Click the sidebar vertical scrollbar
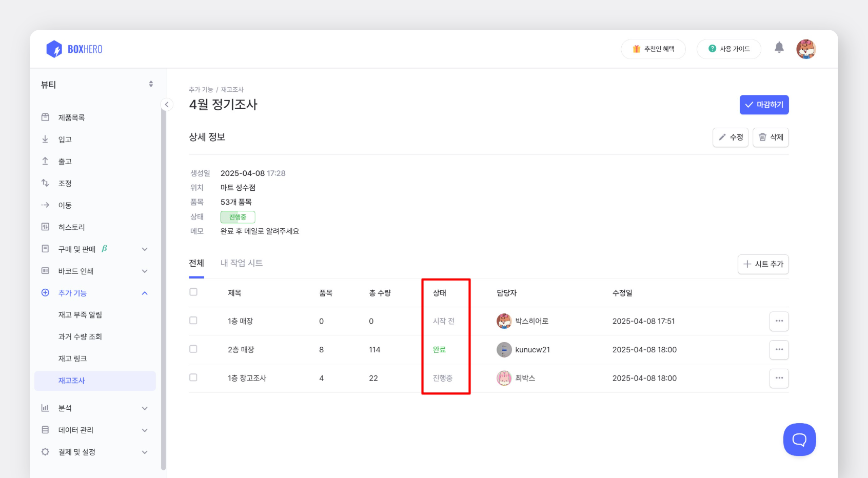 [163, 287]
